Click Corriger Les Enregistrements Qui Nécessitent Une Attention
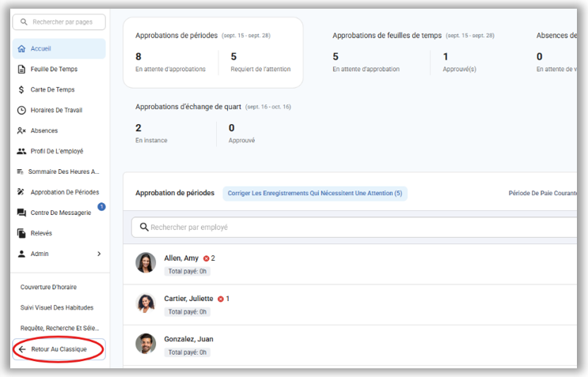Screen dimensions: 588x377 [x=315, y=193]
